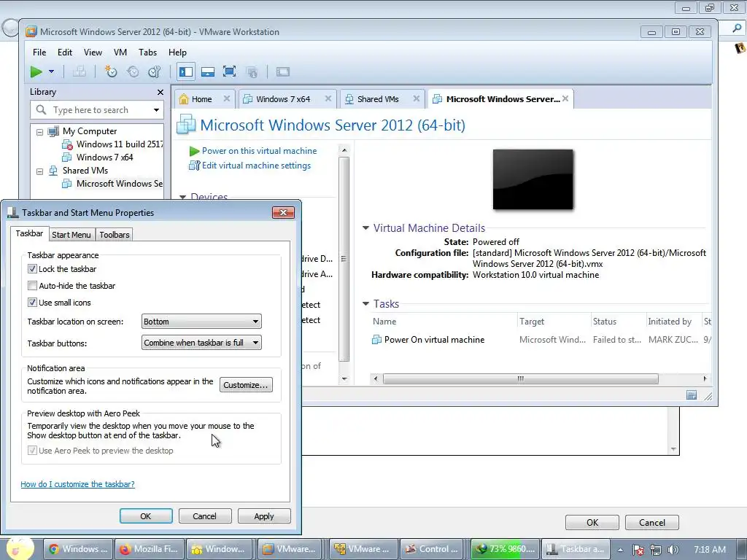
Task: Click the Windows Start orb
Action: coord(20,548)
